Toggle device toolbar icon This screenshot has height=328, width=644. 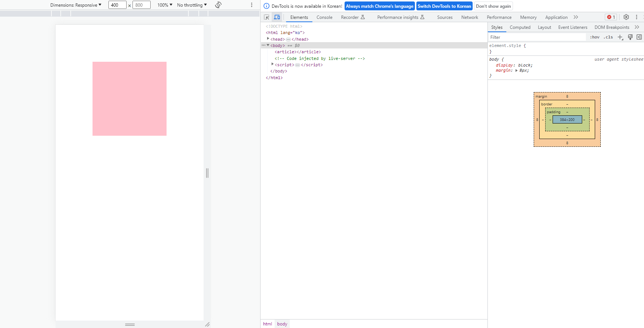tap(277, 17)
